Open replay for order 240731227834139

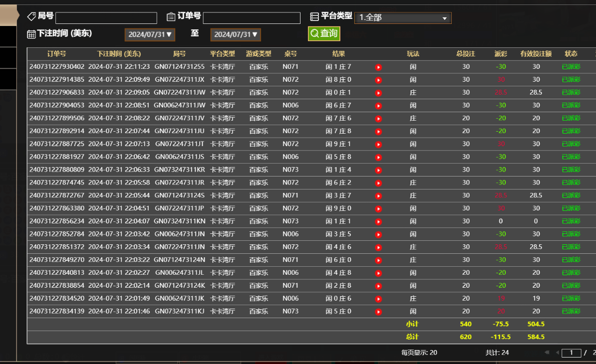coord(378,312)
